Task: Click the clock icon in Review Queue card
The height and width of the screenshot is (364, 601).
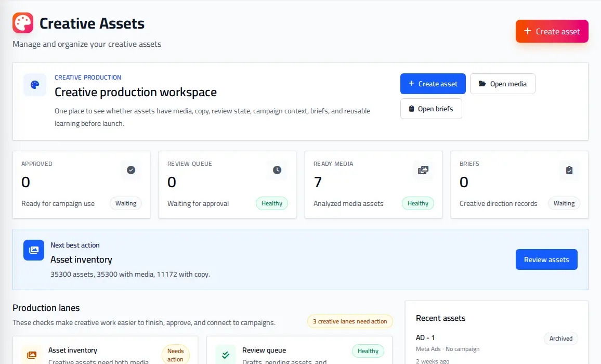Action: pyautogui.click(x=277, y=170)
